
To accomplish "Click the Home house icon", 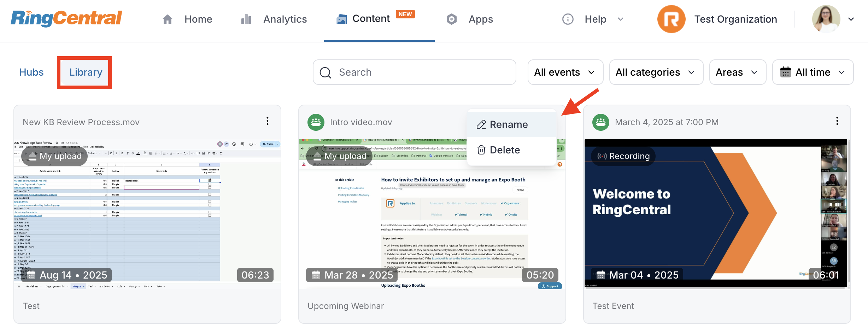I will click(168, 19).
